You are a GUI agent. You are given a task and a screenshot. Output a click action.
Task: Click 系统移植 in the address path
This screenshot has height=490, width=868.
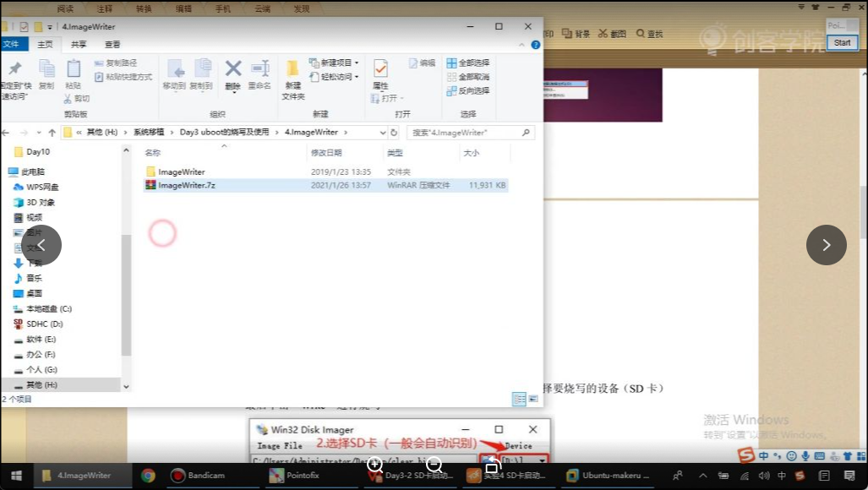tap(149, 132)
